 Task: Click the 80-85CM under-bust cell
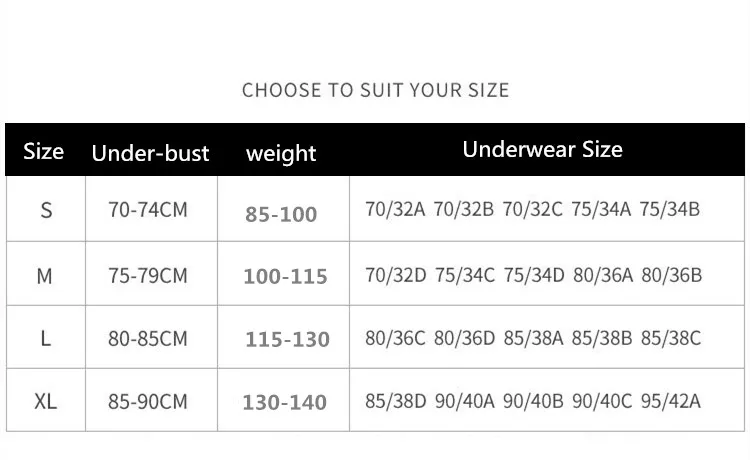pos(148,339)
